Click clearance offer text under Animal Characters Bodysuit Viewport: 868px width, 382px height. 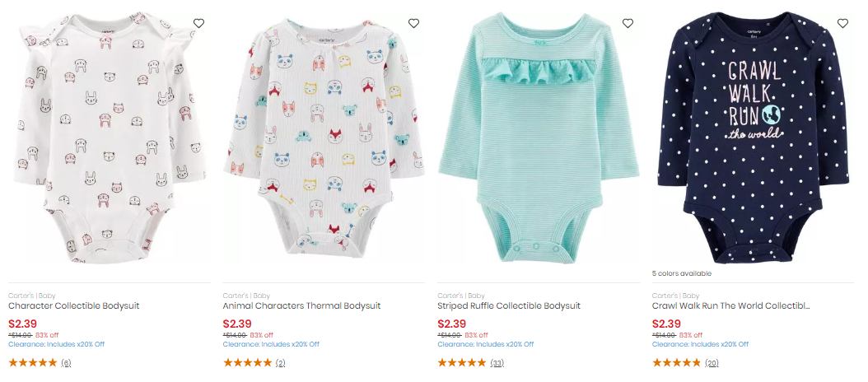click(271, 344)
